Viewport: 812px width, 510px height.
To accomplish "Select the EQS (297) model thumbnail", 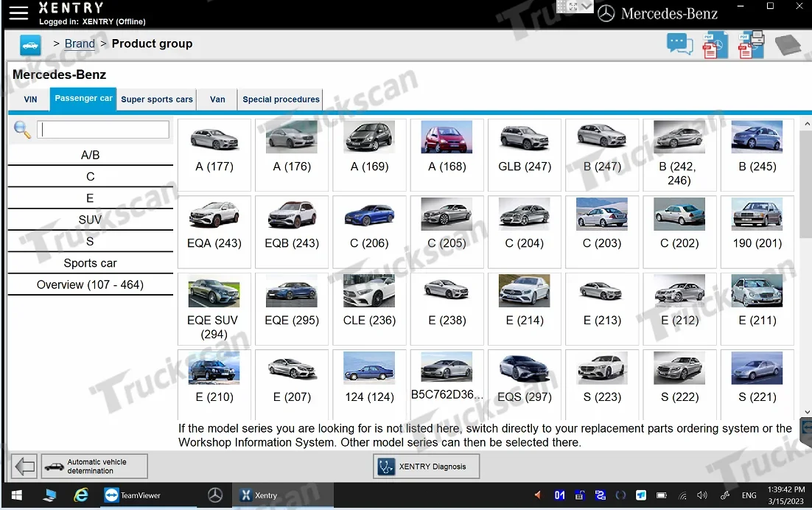I will (x=524, y=379).
